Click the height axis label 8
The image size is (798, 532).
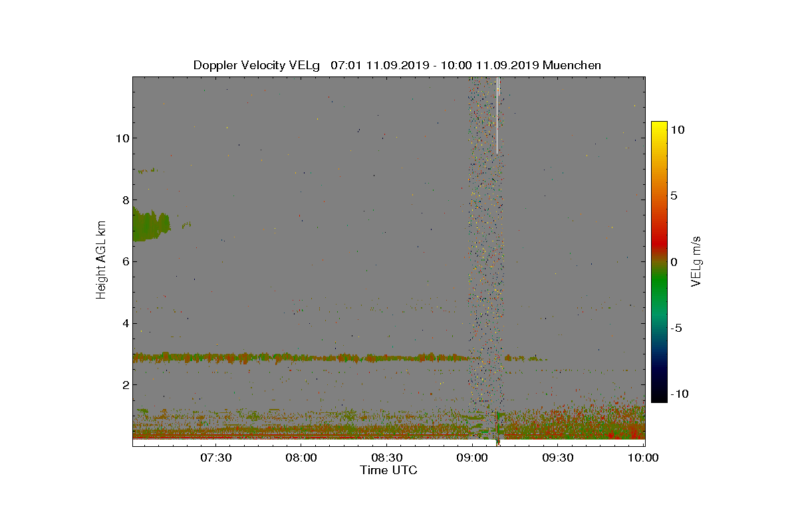pyautogui.click(x=124, y=200)
